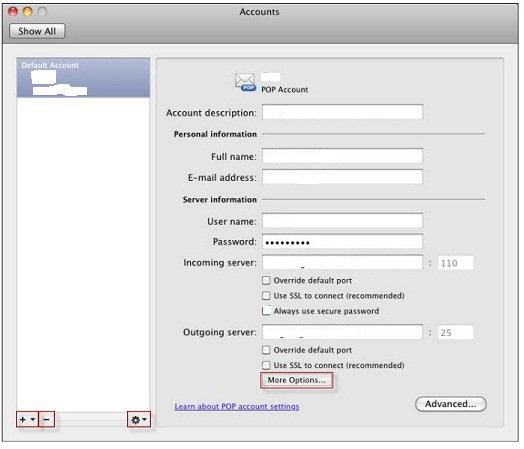Click the Show All button
The width and height of the screenshot is (524, 449).
[37, 31]
